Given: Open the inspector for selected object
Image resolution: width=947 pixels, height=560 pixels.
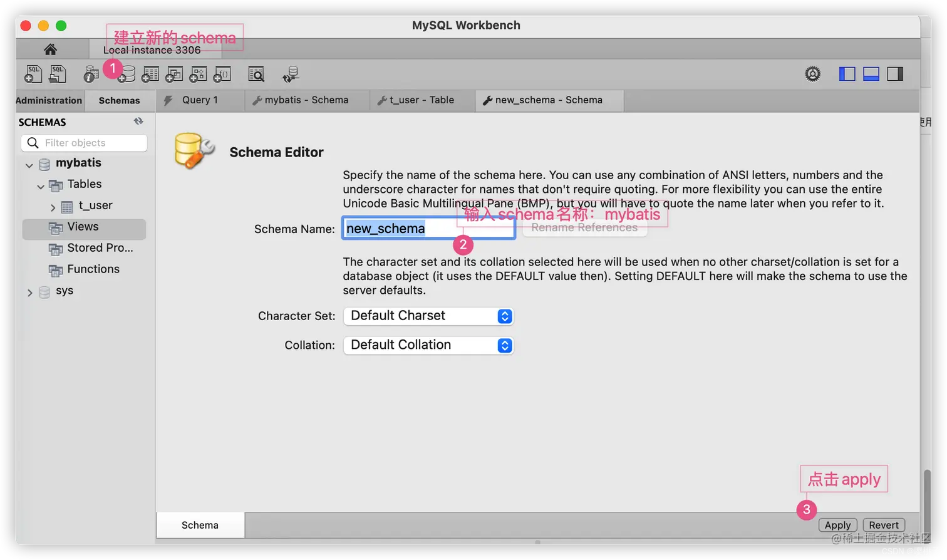Looking at the screenshot, I should click(91, 75).
